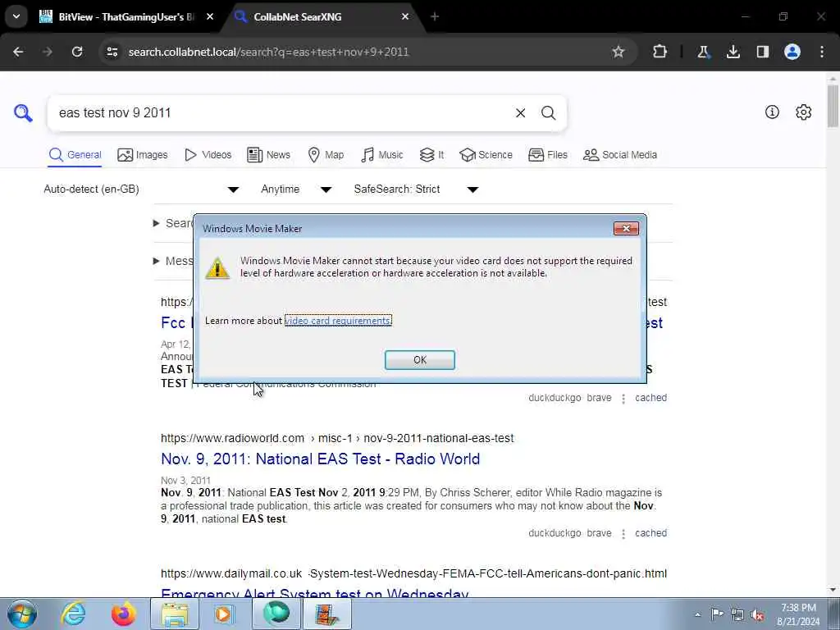Select the General search category

click(75, 155)
